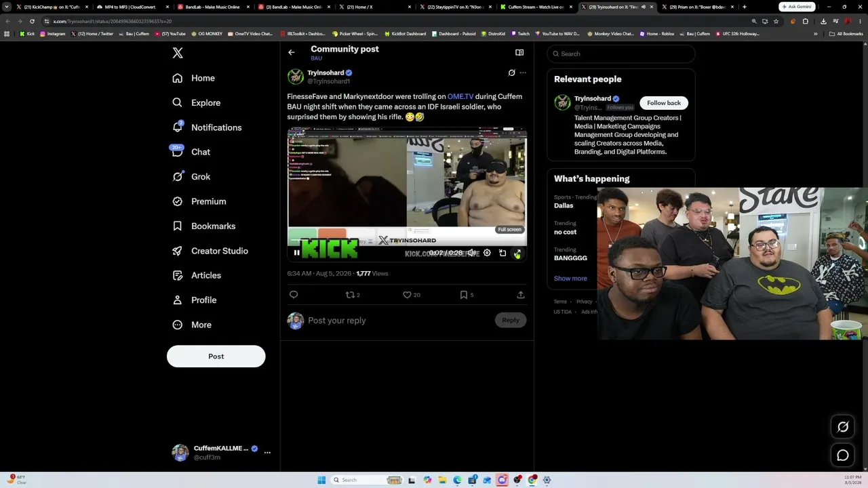Follow the OME.TV link in the post

pyautogui.click(x=460, y=97)
